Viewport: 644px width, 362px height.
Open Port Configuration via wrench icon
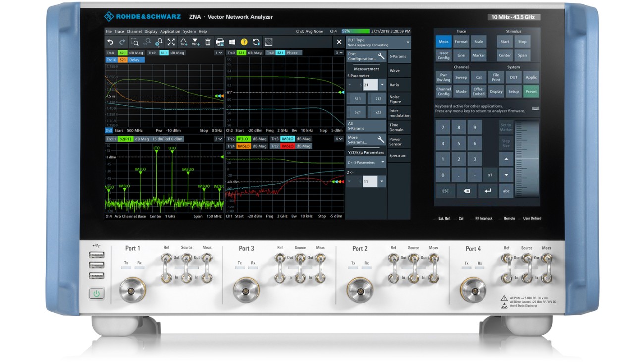[381, 55]
